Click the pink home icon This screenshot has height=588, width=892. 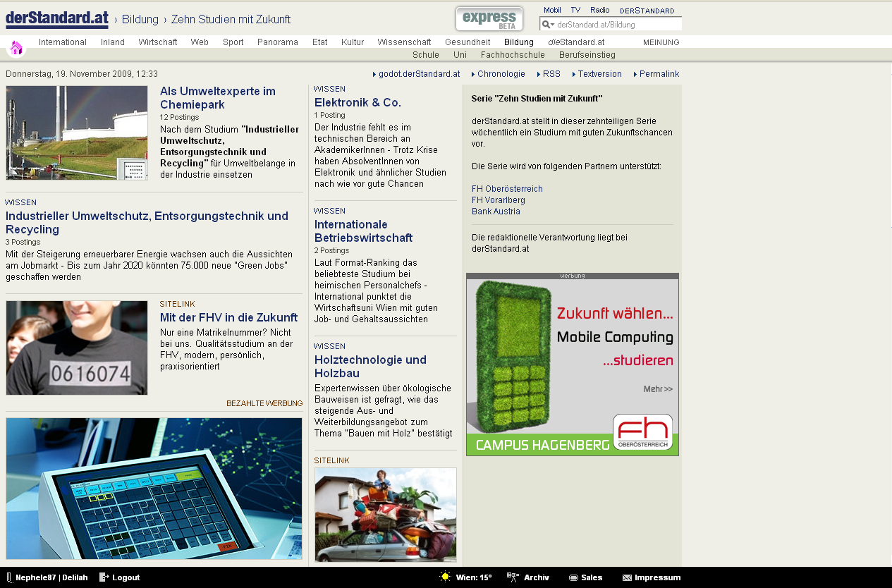point(16,48)
